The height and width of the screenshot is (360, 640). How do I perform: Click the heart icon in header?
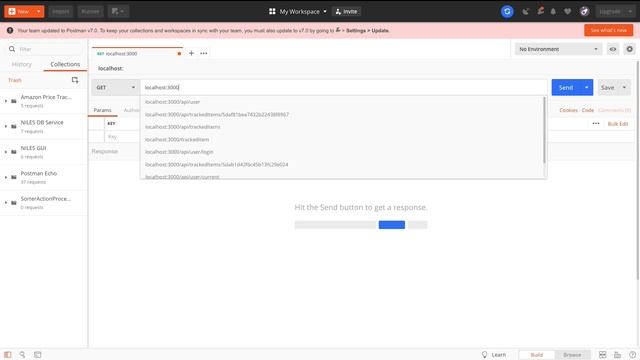(x=567, y=11)
